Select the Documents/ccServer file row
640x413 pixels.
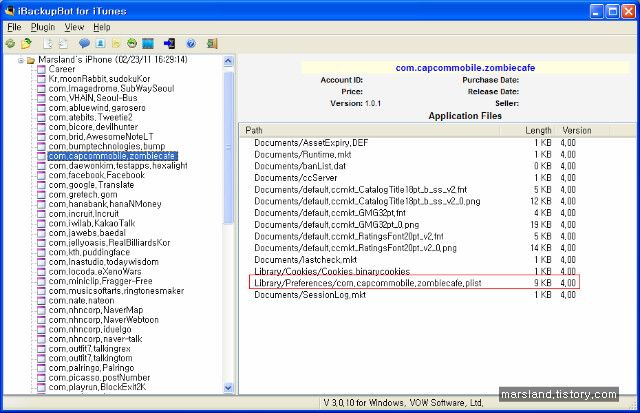point(415,178)
